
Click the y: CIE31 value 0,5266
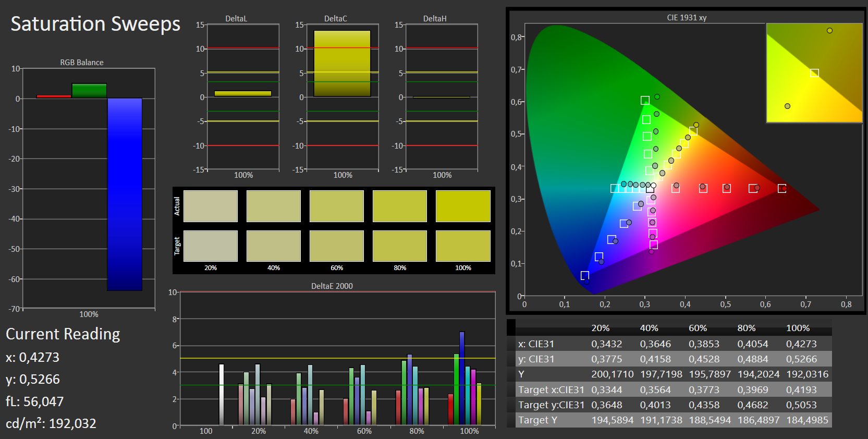click(x=802, y=359)
